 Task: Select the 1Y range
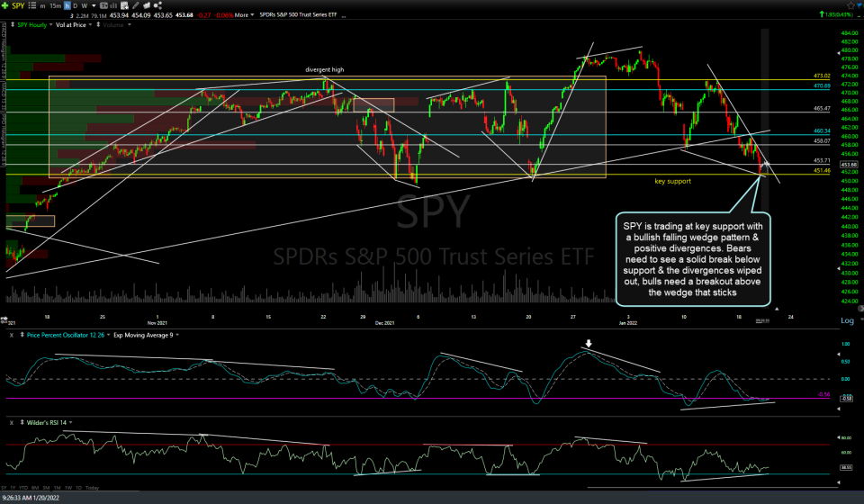click(13, 488)
